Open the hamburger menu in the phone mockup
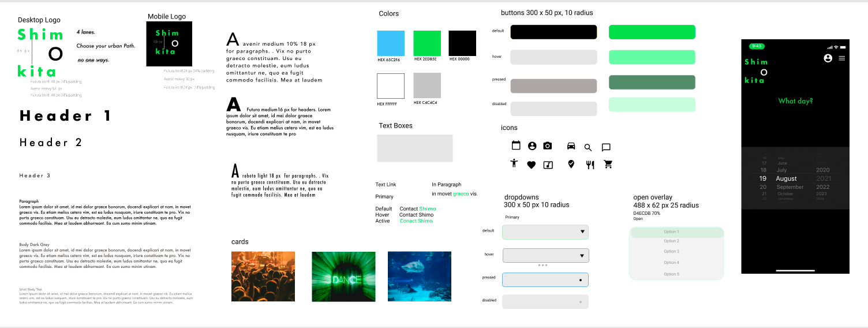The width and height of the screenshot is (868, 328). click(842, 58)
